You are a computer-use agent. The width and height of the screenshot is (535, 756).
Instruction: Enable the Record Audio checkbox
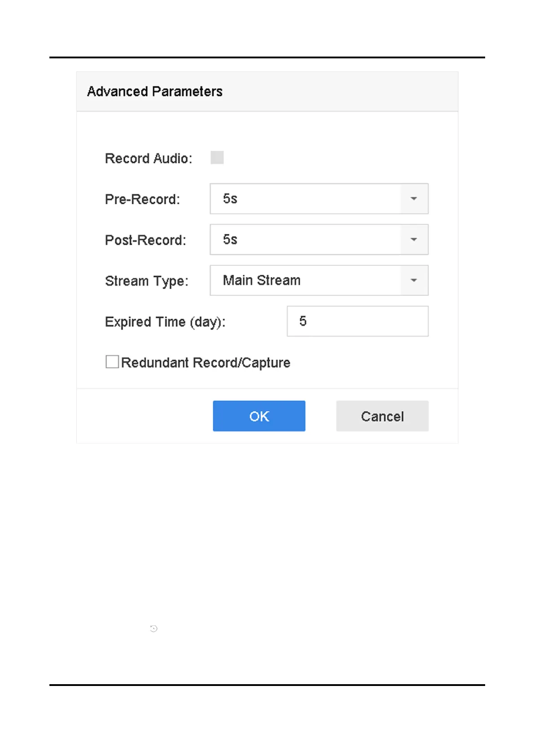217,158
